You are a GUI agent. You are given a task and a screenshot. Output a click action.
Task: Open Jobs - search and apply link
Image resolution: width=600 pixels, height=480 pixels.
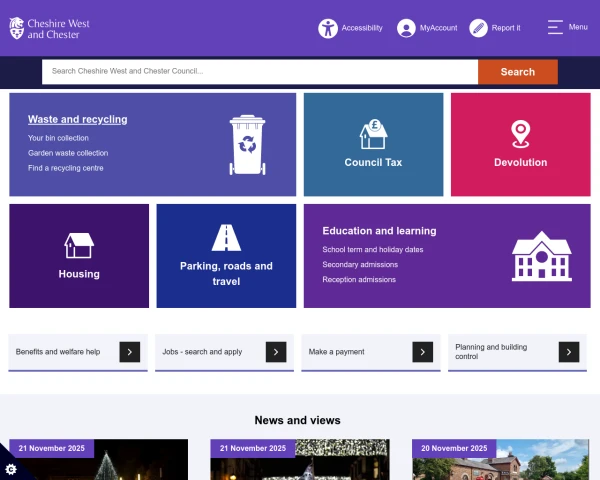pyautogui.click(x=202, y=352)
